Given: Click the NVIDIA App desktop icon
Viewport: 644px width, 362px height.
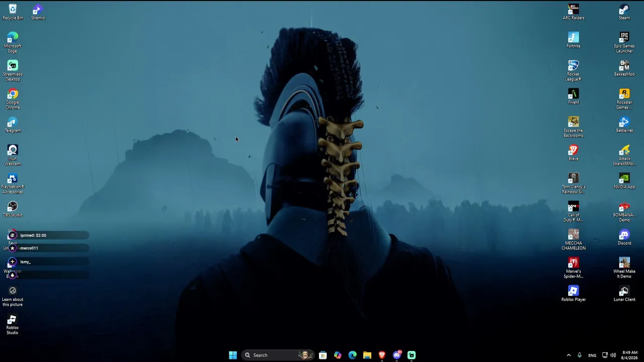Looking at the screenshot, I should 624,181.
